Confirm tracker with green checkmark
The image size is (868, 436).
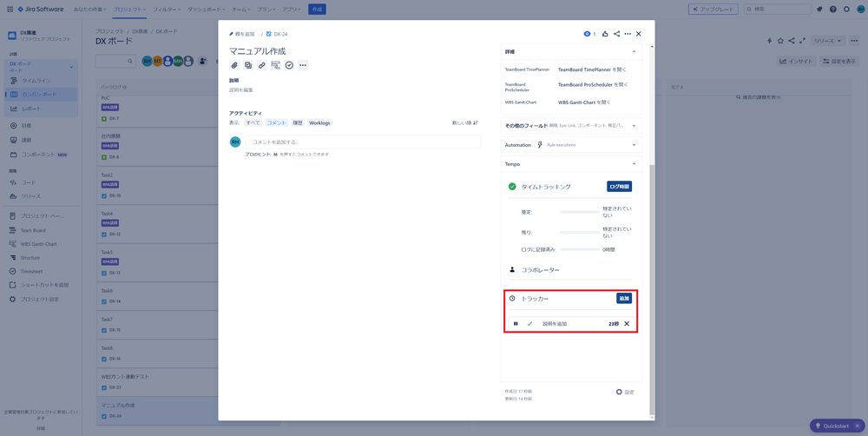point(529,324)
